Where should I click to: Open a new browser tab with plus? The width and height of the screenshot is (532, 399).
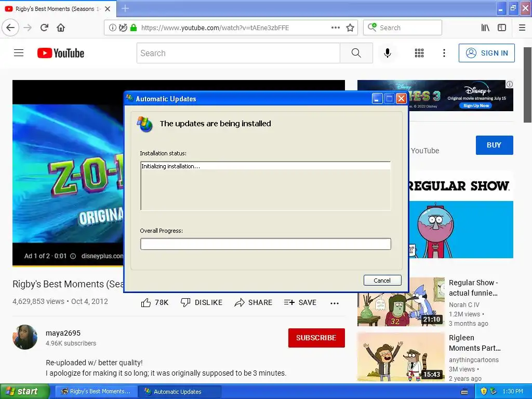[125, 8]
